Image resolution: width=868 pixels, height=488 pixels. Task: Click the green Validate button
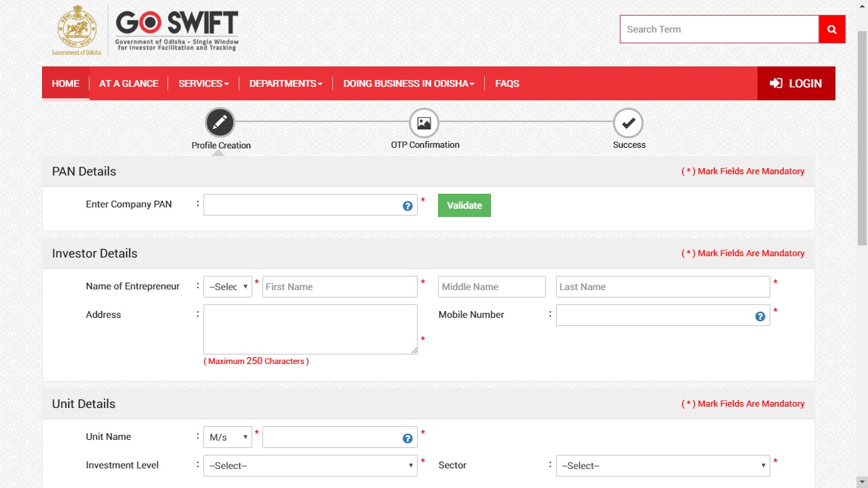tap(465, 205)
